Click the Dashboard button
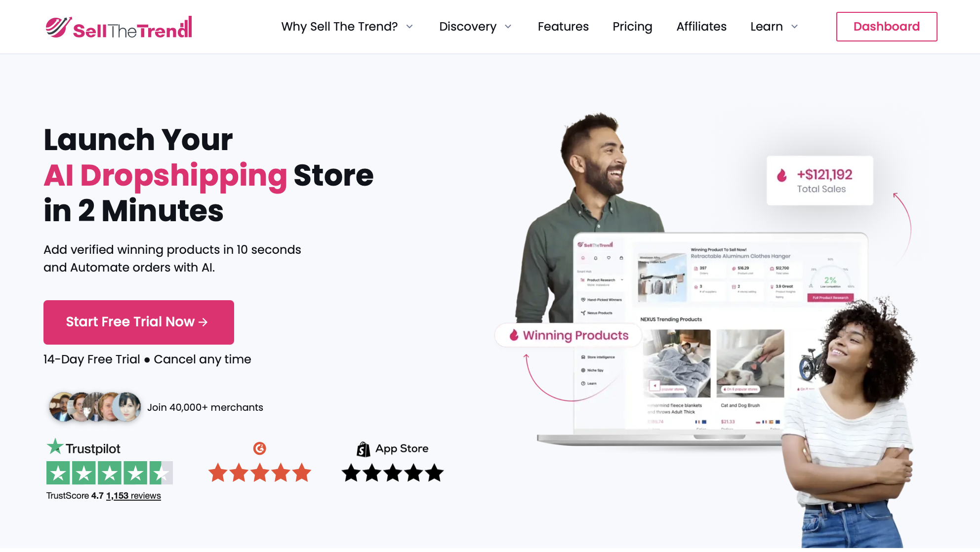 887,27
